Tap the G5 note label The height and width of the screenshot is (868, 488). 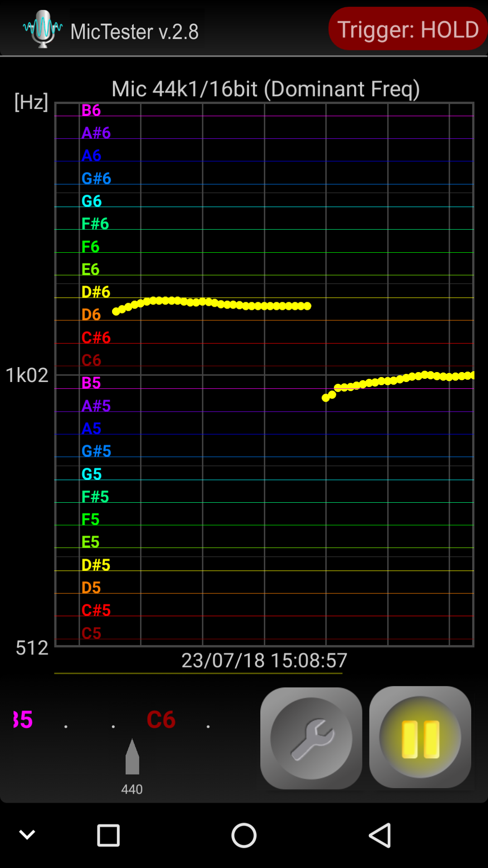click(92, 474)
